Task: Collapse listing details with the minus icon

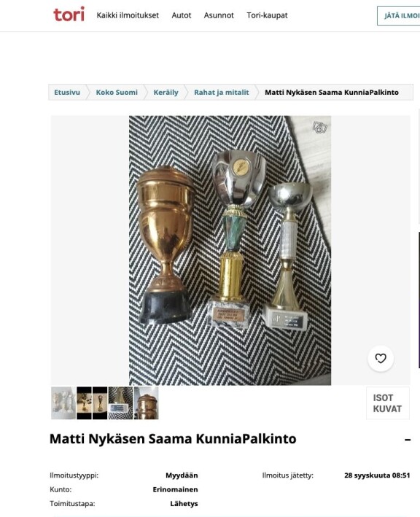Action: pos(408,440)
